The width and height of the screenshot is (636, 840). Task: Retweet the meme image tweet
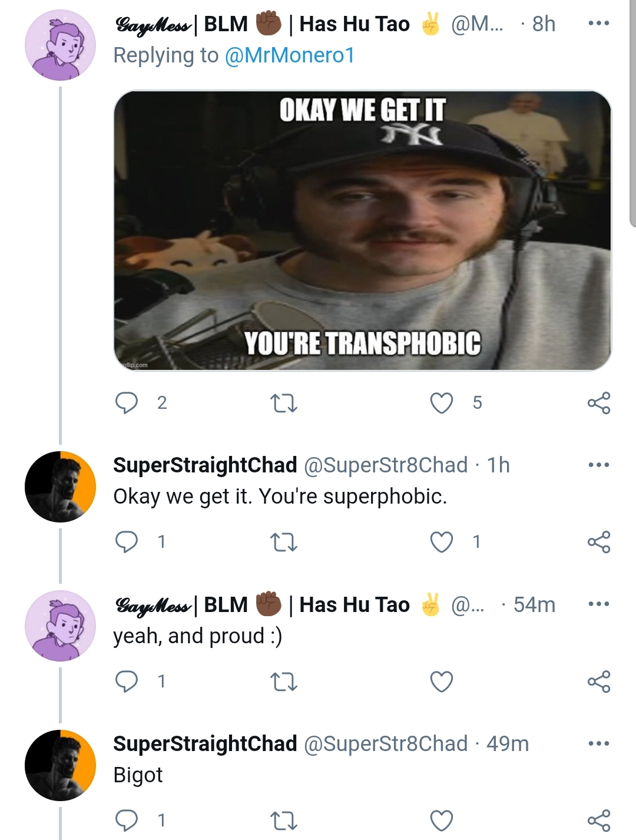coord(283,404)
